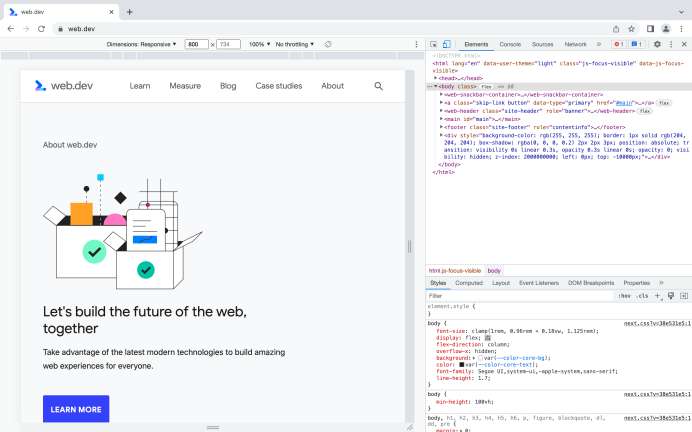Switch to the Console panel tab
The width and height of the screenshot is (692, 432).
click(x=510, y=44)
